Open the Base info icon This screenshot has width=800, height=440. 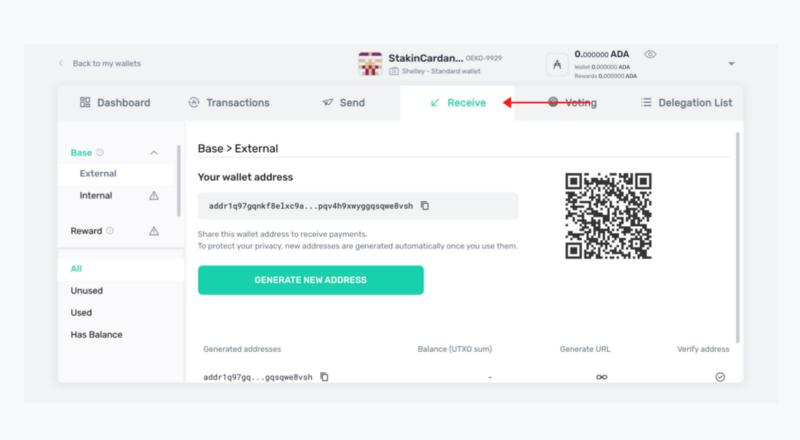100,153
